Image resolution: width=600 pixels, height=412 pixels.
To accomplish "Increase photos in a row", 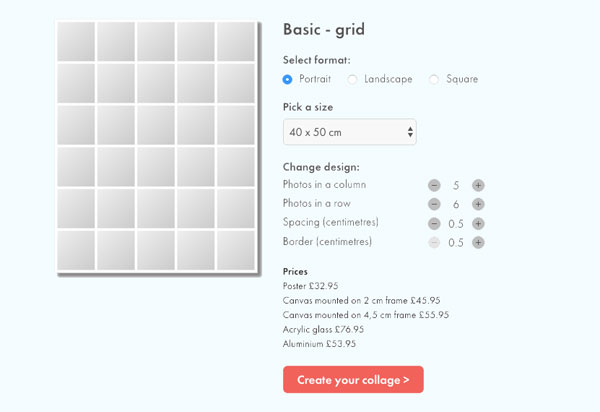I will tap(478, 204).
